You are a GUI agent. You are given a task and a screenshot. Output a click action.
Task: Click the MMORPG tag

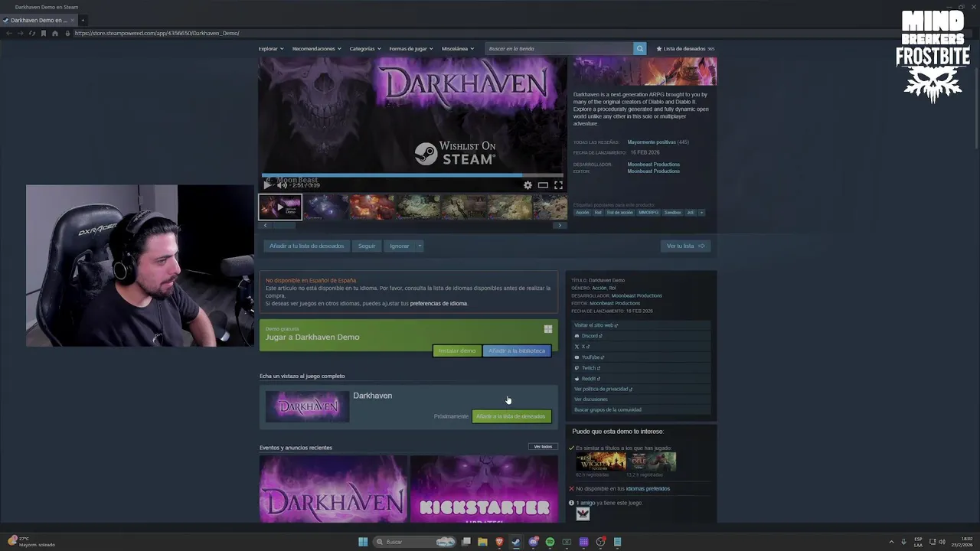[x=648, y=212]
